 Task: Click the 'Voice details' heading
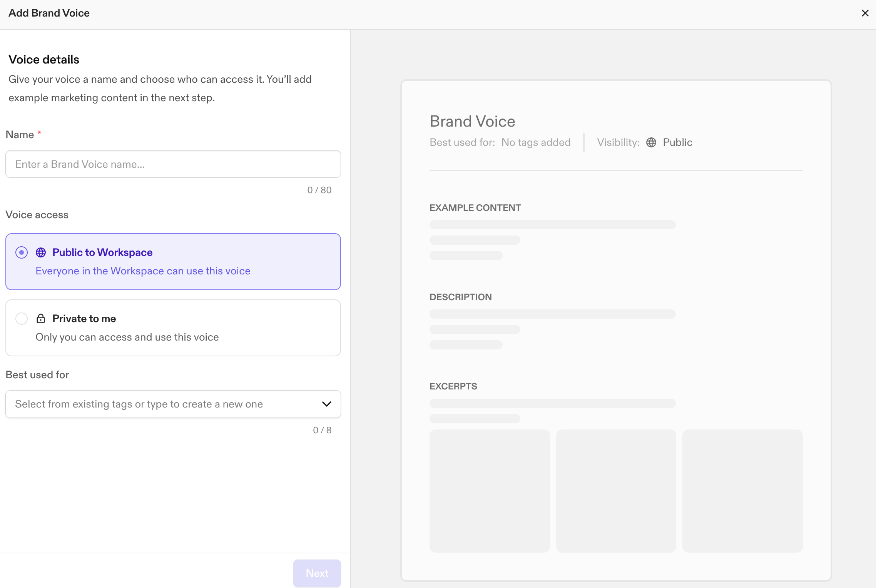tap(44, 60)
